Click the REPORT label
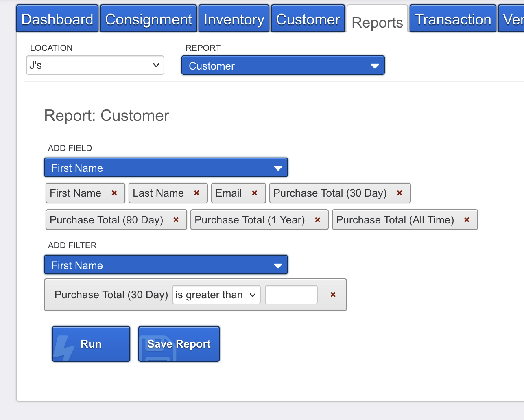The image size is (524, 420). pyautogui.click(x=203, y=48)
